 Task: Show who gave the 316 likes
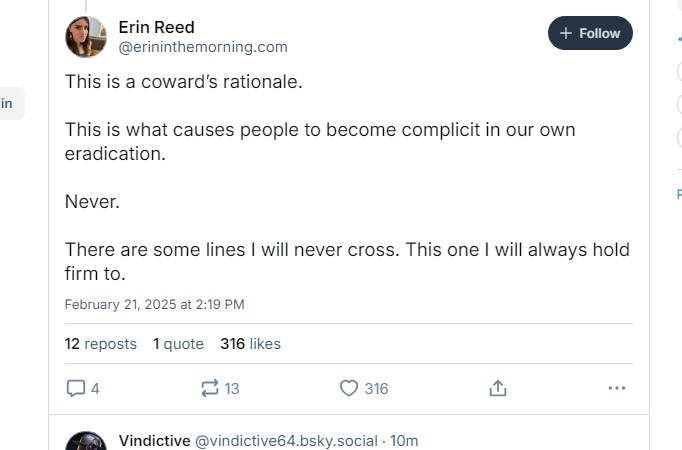coord(250,344)
